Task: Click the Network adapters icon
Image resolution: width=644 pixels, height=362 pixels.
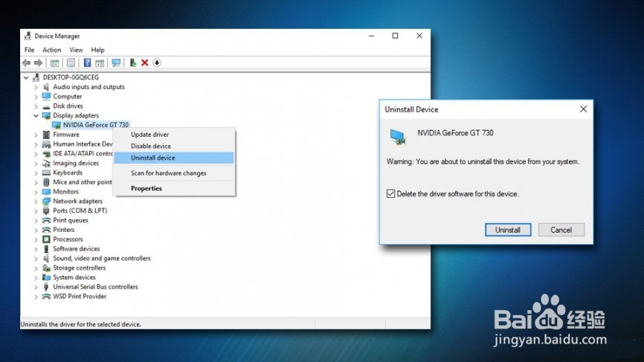Action: [46, 201]
